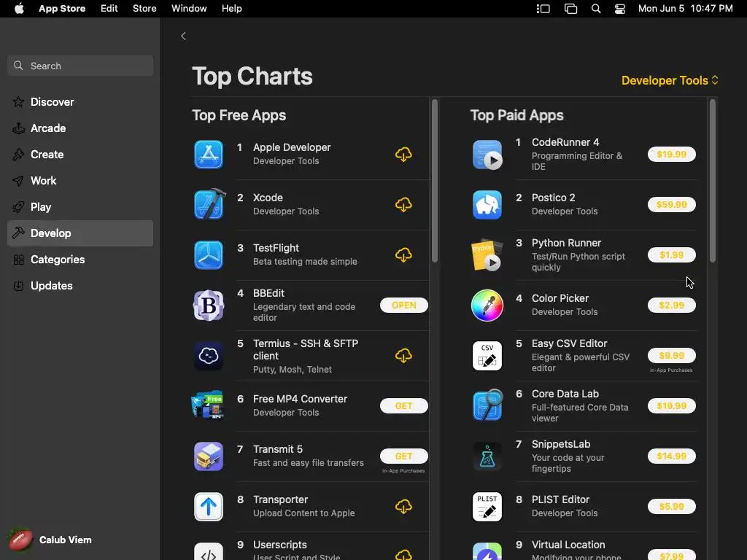Expand the Developer Tools category dropdown
747x560 pixels.
coord(670,80)
